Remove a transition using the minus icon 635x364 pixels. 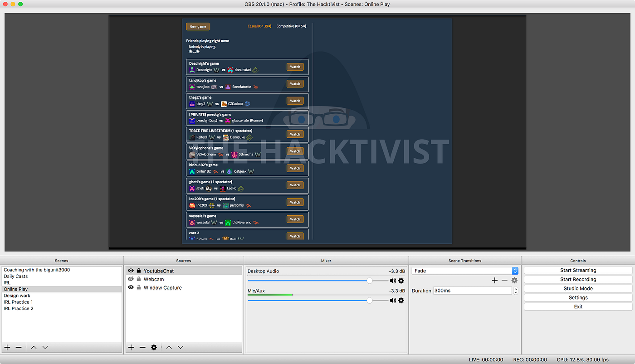(x=504, y=280)
